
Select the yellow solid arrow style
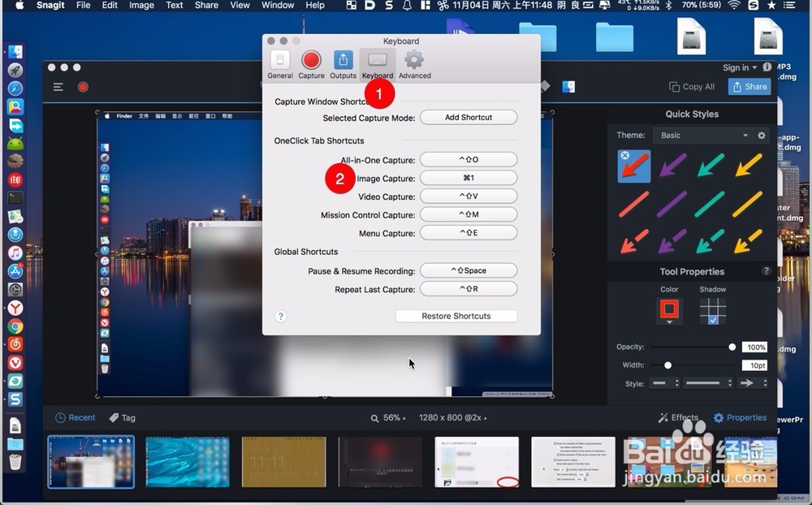coord(748,166)
